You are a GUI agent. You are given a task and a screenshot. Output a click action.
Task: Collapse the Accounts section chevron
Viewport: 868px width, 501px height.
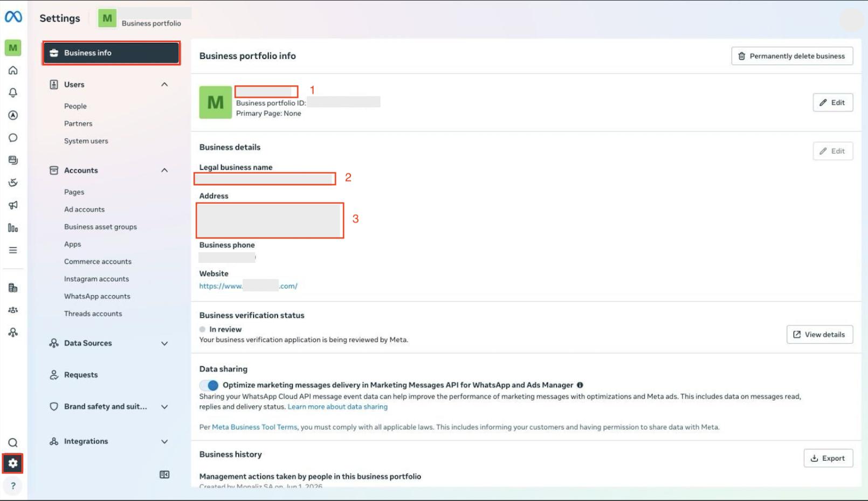(x=164, y=170)
